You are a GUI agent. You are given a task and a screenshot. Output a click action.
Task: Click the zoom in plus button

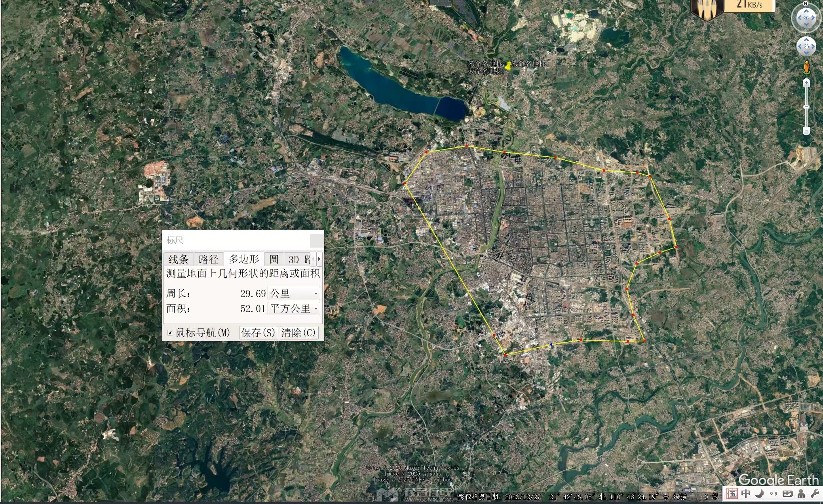(806, 83)
